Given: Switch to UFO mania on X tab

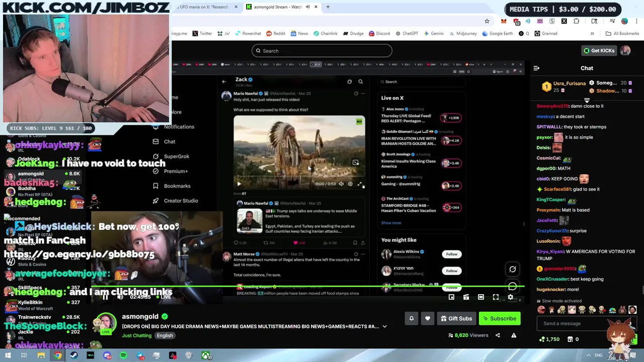Looking at the screenshot, I should pyautogui.click(x=205, y=7).
